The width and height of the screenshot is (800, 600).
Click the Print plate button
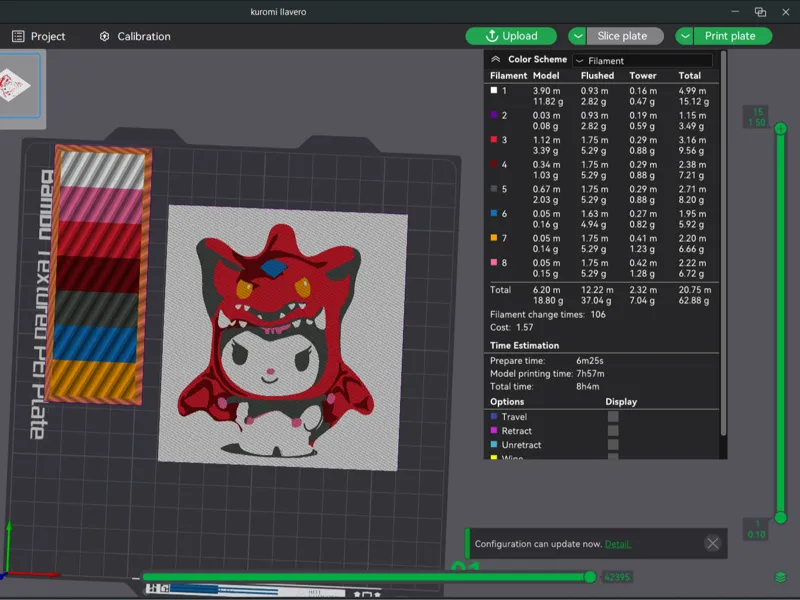(x=730, y=36)
